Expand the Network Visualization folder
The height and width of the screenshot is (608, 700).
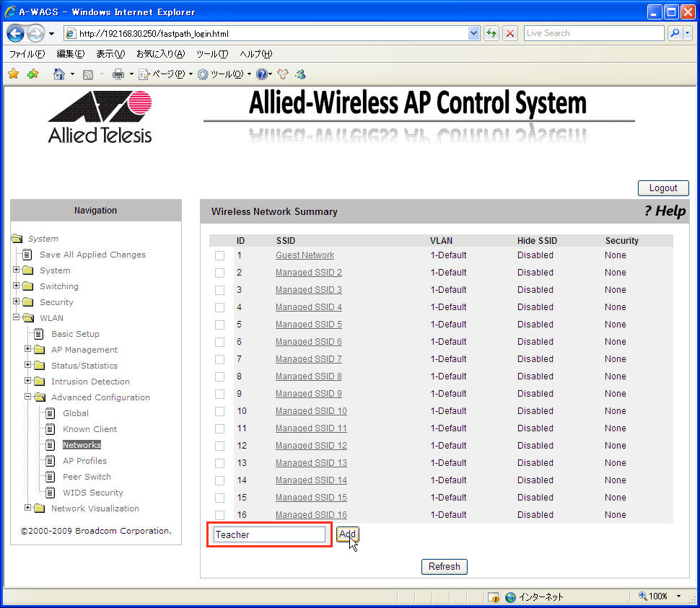(27, 508)
